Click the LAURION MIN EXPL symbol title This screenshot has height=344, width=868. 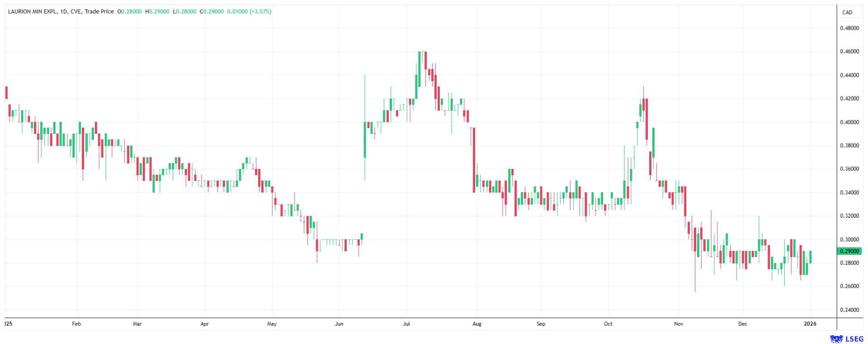(x=33, y=12)
